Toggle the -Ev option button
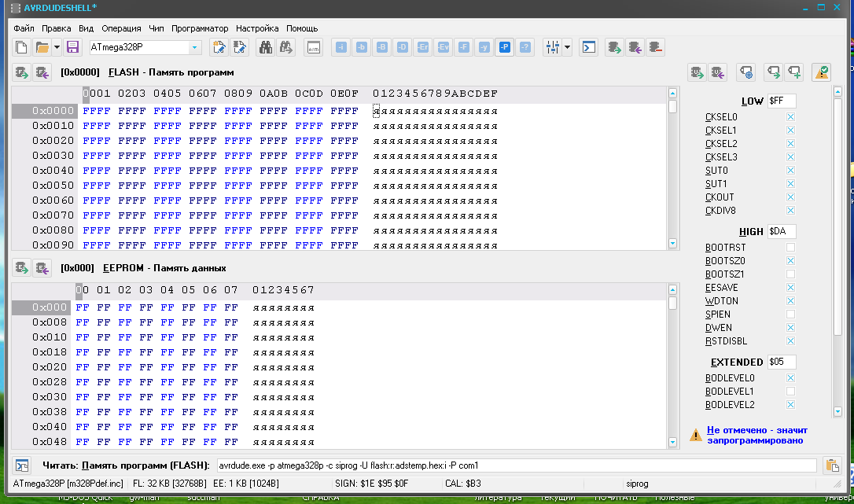854x504 pixels. coord(444,47)
